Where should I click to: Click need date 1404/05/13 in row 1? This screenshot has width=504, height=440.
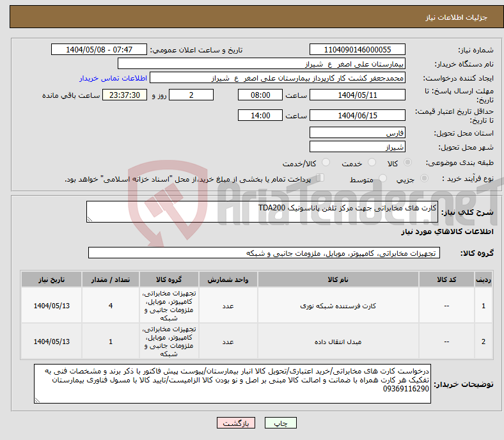(51, 306)
